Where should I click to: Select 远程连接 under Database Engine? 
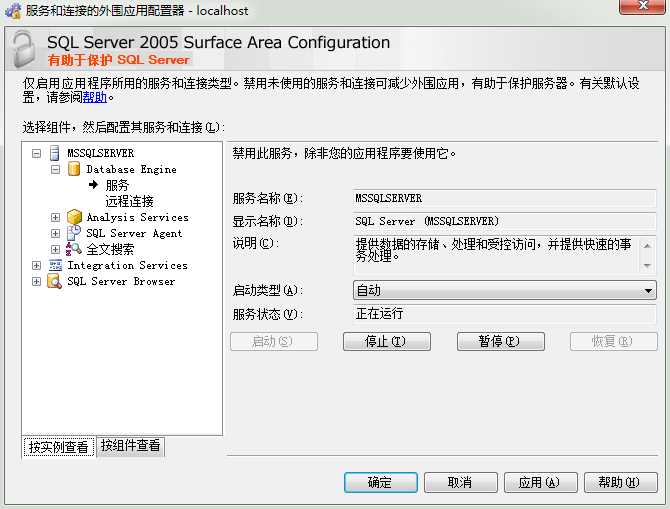[129, 201]
